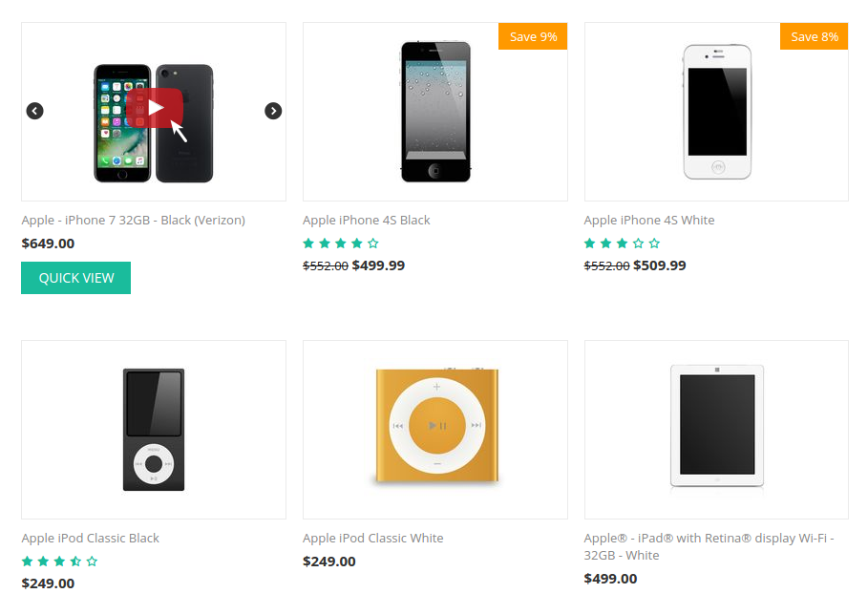Viewport: 868px width, 615px height.
Task: Select the iPod Classic Black image
Action: pos(154,430)
